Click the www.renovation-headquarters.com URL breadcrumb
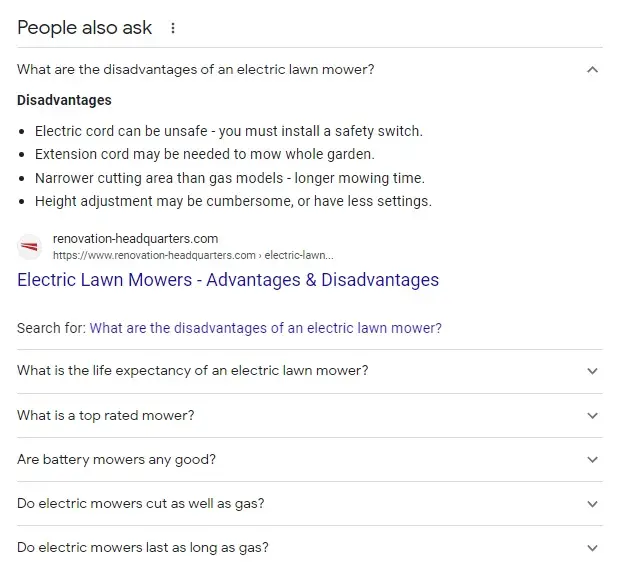 click(193, 255)
